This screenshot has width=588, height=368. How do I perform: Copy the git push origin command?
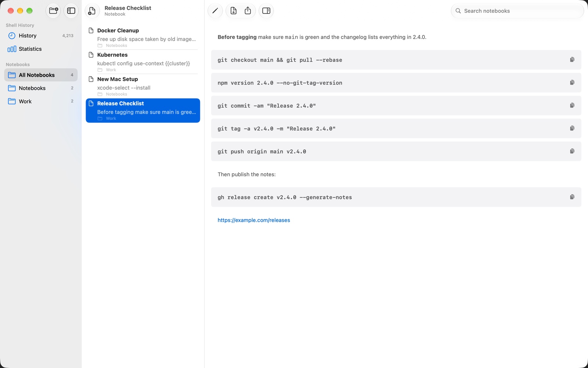click(572, 151)
